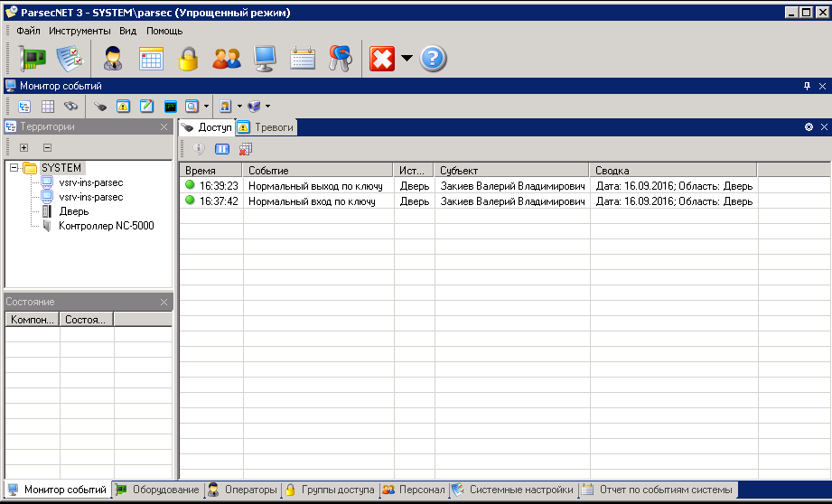832x504 pixels.
Task: Clear events with red-X grid icon
Action: (246, 149)
